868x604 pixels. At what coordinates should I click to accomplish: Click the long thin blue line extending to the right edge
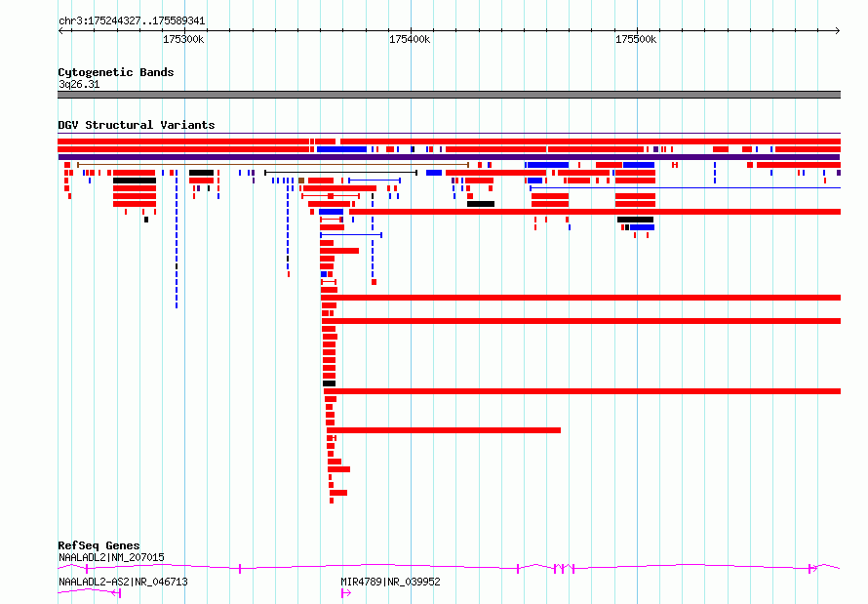tap(686, 188)
